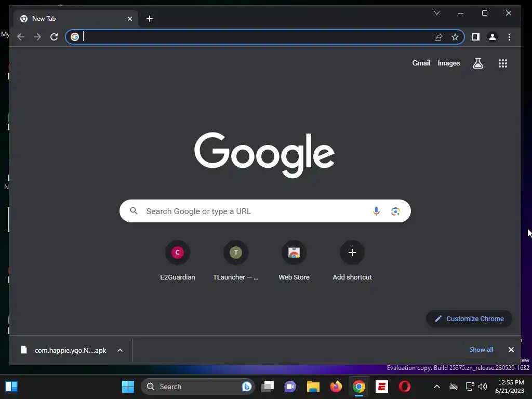Click the taskbar Search box

pyautogui.click(x=198, y=387)
